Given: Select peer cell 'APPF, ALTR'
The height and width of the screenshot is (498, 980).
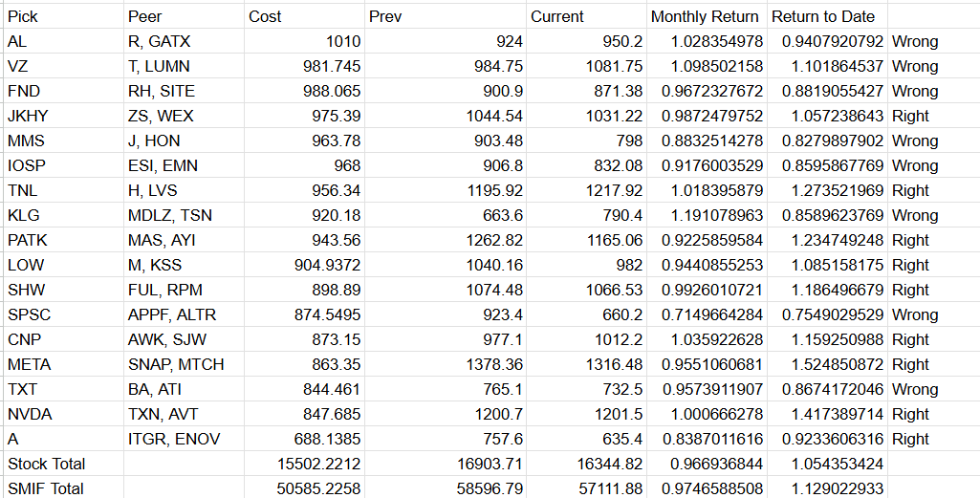Looking at the screenshot, I should pyautogui.click(x=184, y=314).
